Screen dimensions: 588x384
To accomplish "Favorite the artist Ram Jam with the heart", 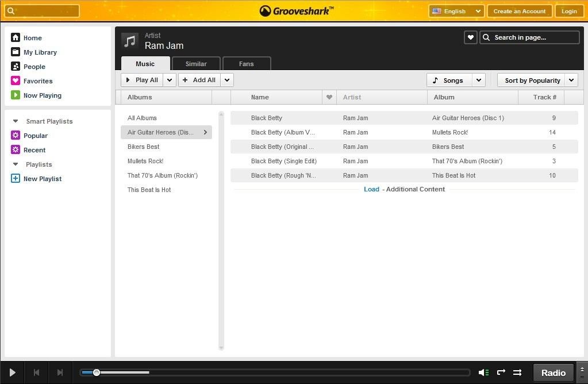I will point(470,37).
